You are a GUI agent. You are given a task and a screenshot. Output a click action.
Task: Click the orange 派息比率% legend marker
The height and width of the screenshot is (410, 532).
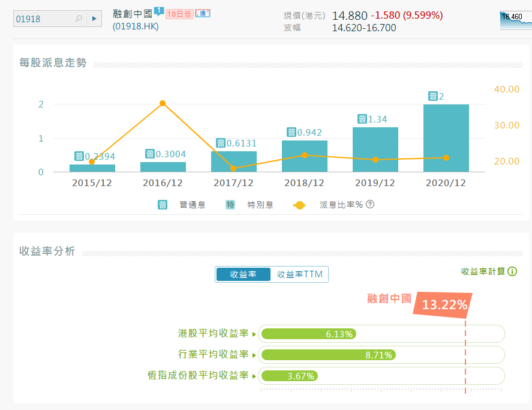[299, 205]
